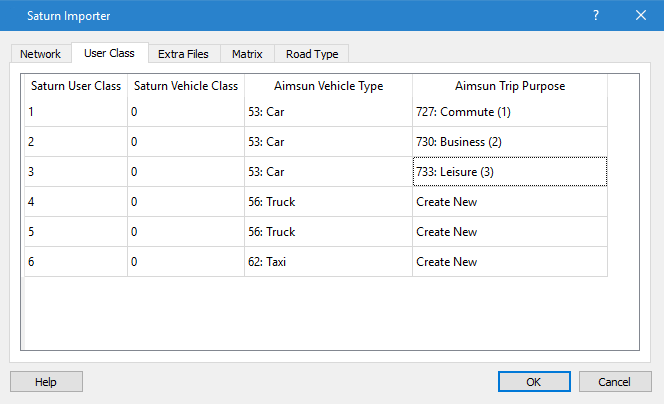This screenshot has width=664, height=404.
Task: Select the User Class tab
Action: 110,53
